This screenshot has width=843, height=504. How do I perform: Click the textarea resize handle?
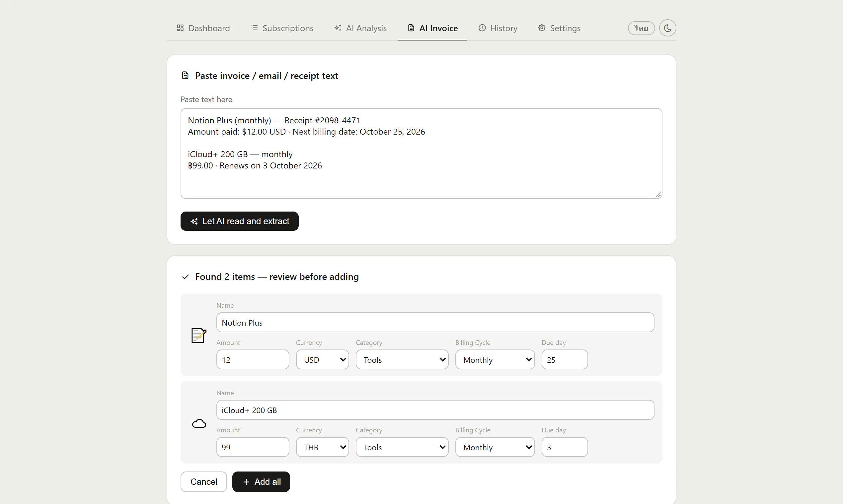click(x=658, y=195)
